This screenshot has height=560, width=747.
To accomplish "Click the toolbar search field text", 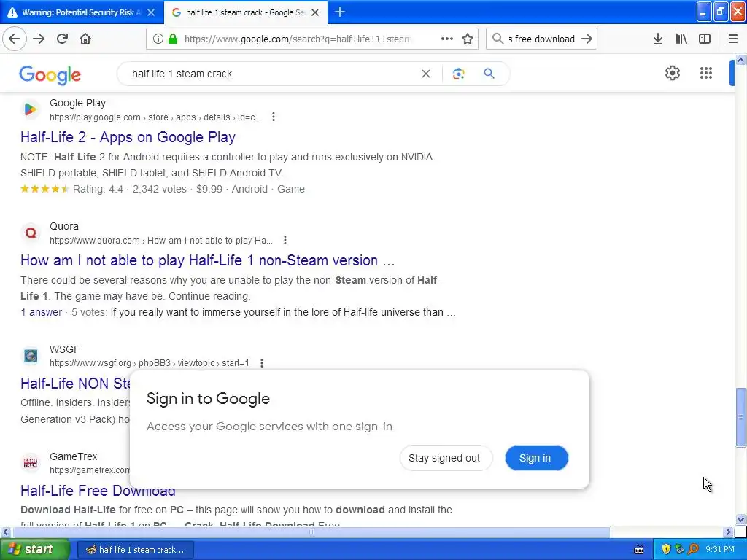I will click(542, 39).
